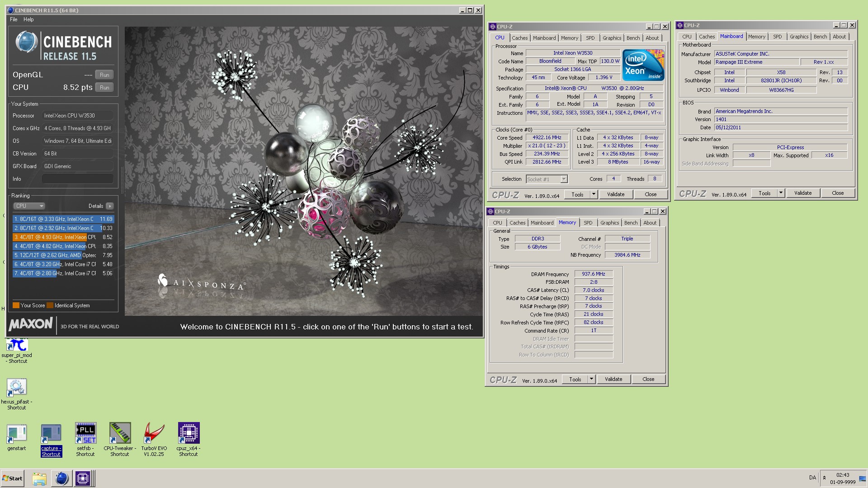The width and height of the screenshot is (868, 488).
Task: Click the DRAM Frequency 937.6 MHz value
Action: pyautogui.click(x=593, y=274)
